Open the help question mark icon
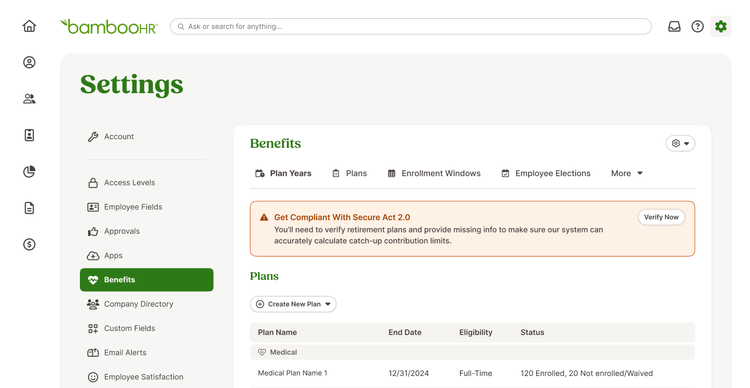The height and width of the screenshot is (388, 750). coord(697,26)
